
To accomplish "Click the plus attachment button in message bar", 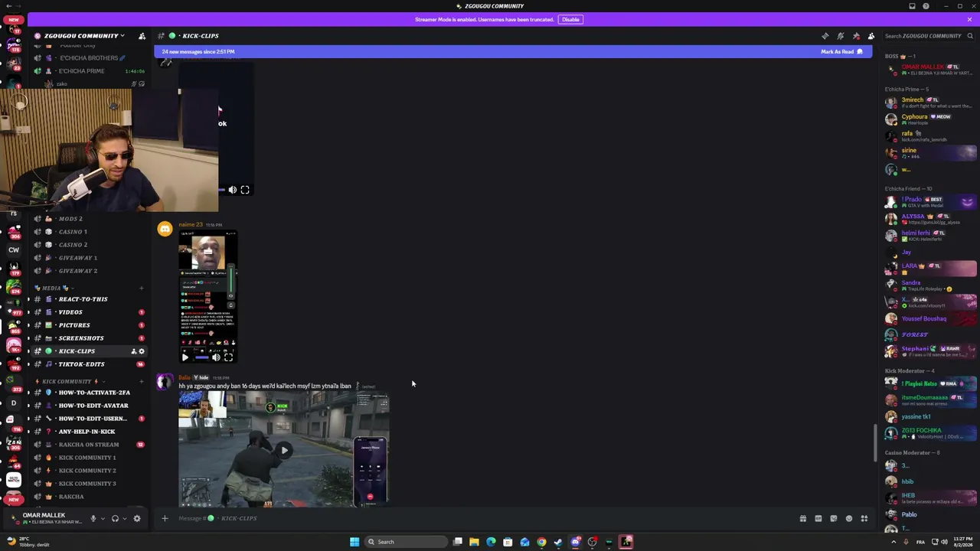I will (165, 518).
